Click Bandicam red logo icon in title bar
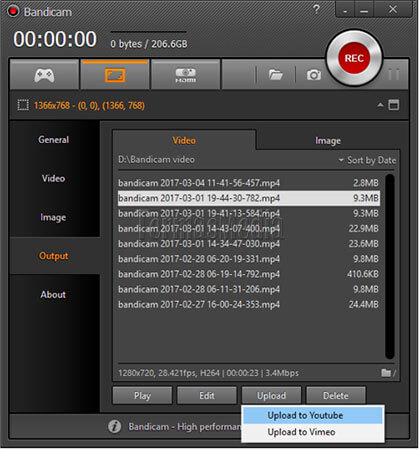Image resolution: width=420 pixels, height=450 pixels. (x=14, y=11)
